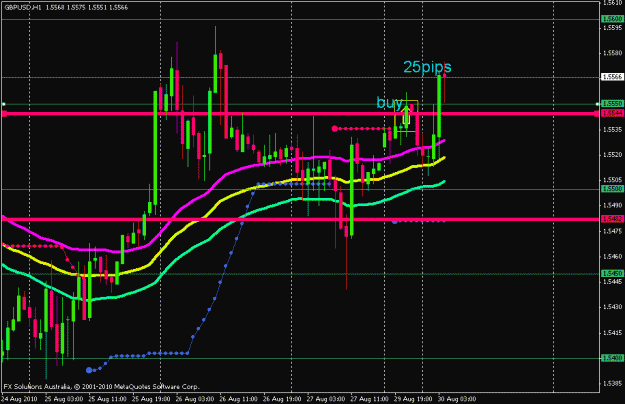This screenshot has height=404, width=625.
Task: Click the 1.5520 value on price axis
Action: click(612, 155)
